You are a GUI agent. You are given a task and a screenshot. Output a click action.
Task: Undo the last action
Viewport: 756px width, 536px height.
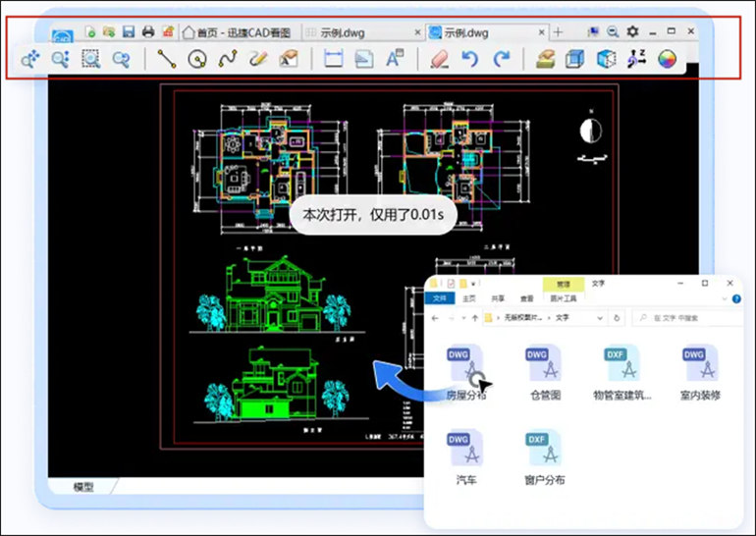pos(469,59)
